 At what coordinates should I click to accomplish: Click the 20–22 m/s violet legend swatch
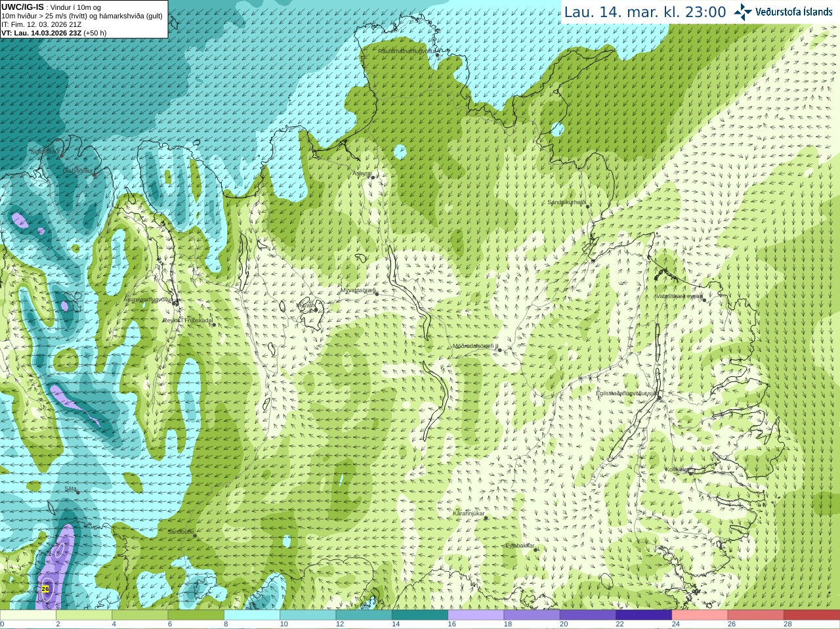point(588,615)
